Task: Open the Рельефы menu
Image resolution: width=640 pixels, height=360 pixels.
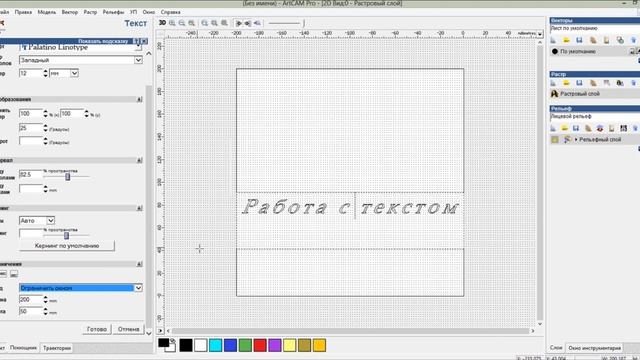Action: pos(113,12)
